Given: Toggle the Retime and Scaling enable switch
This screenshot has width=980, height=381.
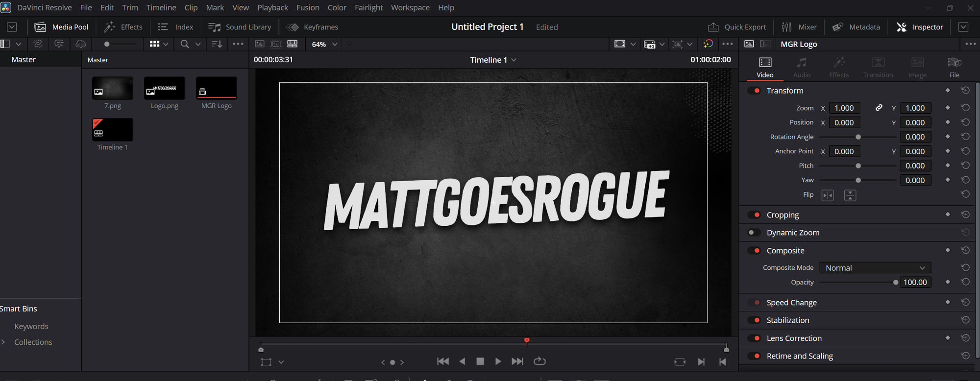Looking at the screenshot, I should point(754,356).
